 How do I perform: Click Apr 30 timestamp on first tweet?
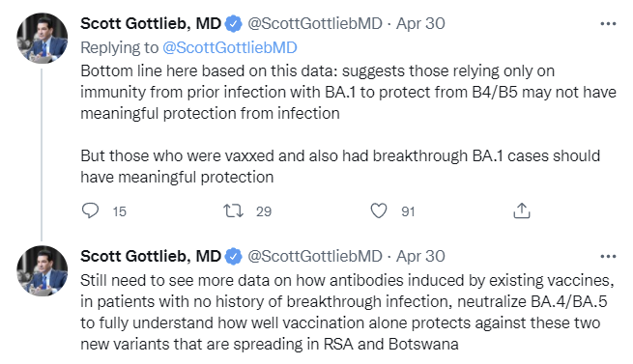(x=420, y=24)
